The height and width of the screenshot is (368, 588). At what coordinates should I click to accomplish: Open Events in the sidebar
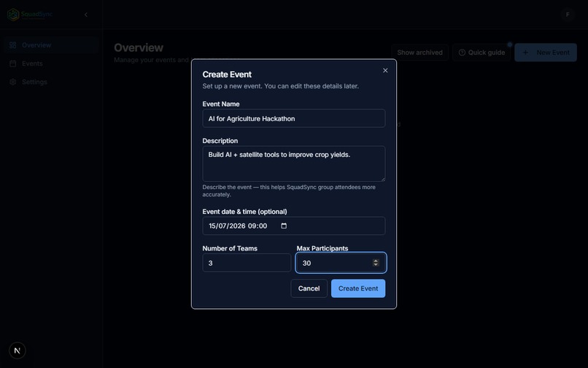coord(50,64)
